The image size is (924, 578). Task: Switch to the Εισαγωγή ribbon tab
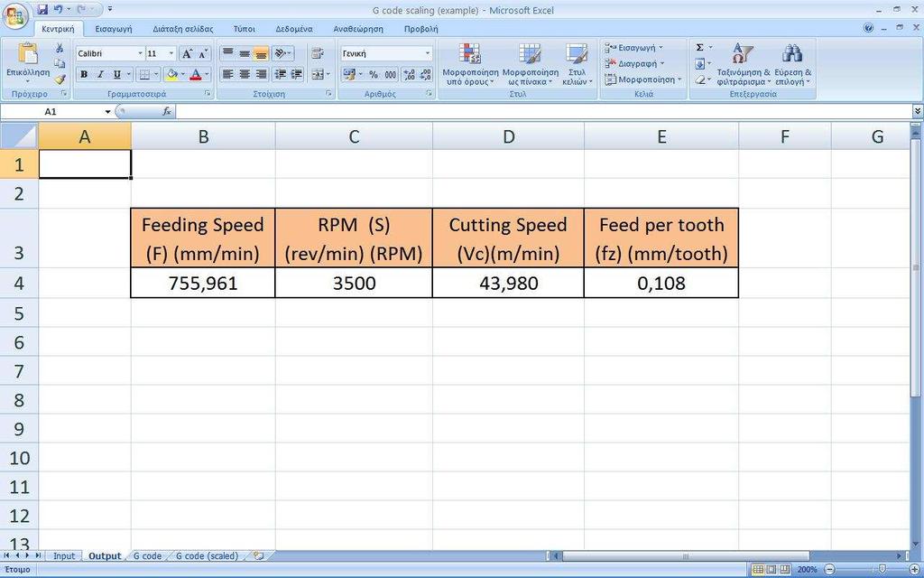(114, 29)
